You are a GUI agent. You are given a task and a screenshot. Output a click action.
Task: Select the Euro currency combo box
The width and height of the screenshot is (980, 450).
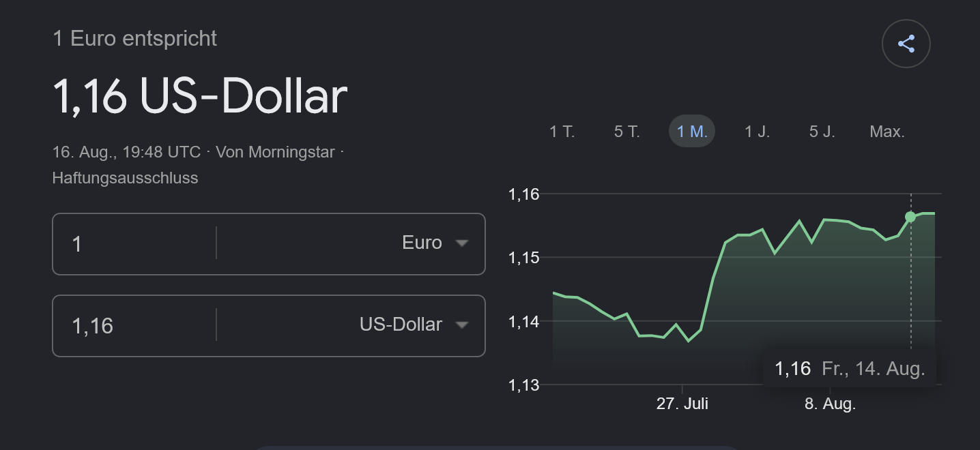[351, 243]
